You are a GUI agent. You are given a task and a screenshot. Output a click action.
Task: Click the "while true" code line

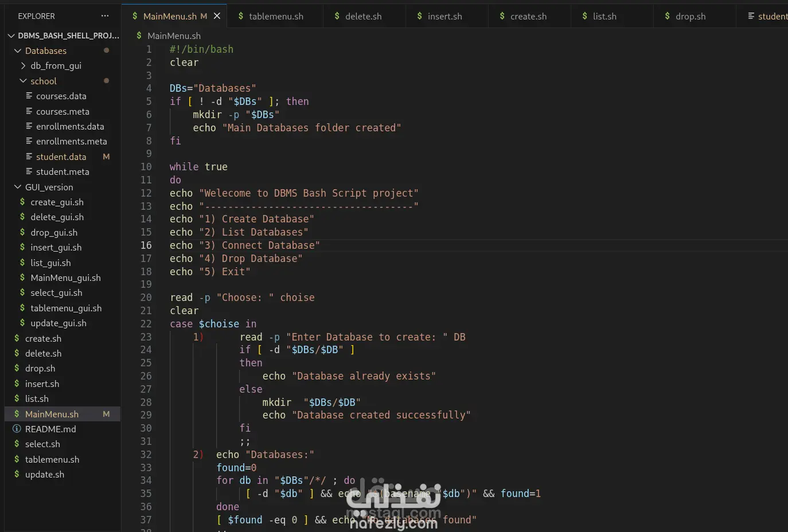[x=198, y=167]
